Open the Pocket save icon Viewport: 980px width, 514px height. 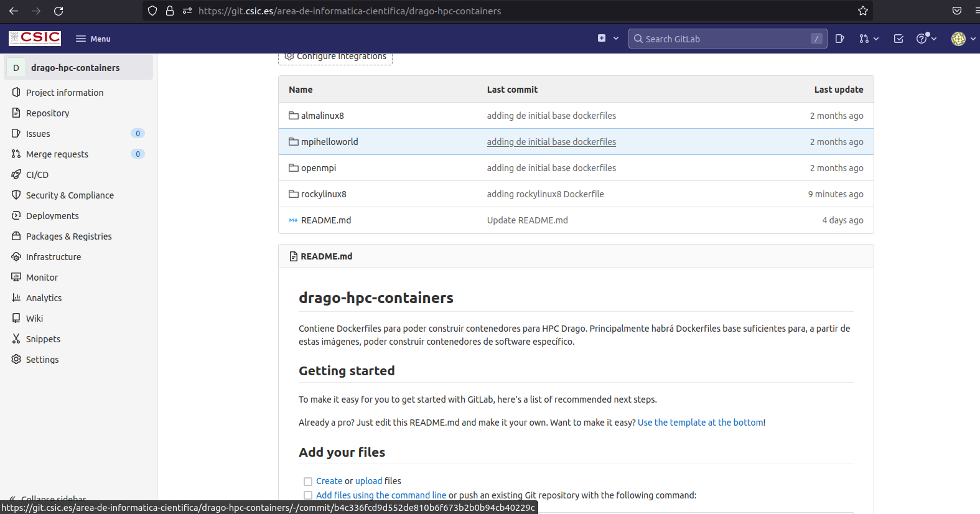click(x=957, y=11)
